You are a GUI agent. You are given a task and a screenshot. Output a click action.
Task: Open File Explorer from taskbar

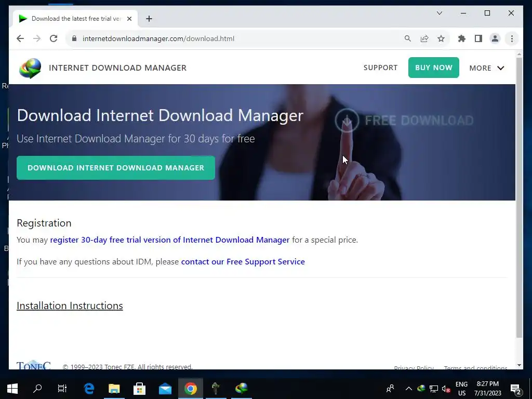pyautogui.click(x=114, y=389)
